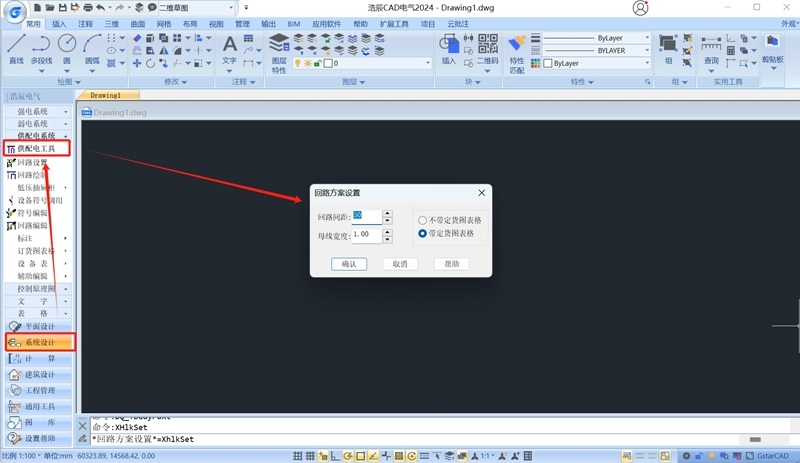800x463 pixels.
Task: Click the user account icon in title bar
Action: click(x=640, y=8)
